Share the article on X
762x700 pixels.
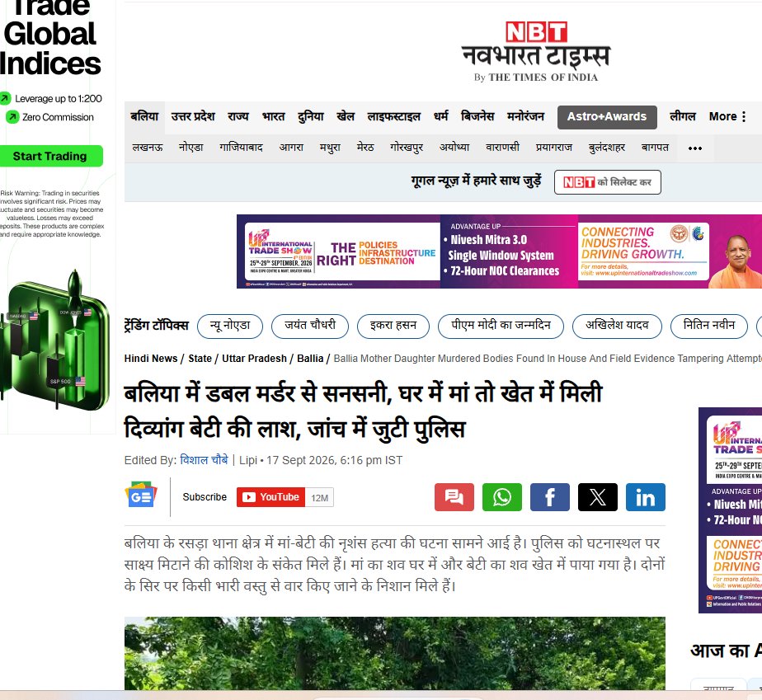click(598, 497)
